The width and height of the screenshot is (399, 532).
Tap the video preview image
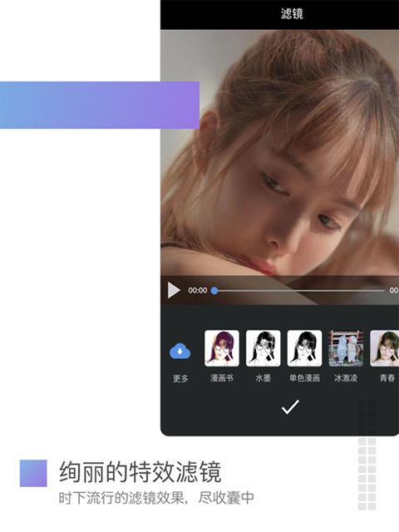coord(279,153)
